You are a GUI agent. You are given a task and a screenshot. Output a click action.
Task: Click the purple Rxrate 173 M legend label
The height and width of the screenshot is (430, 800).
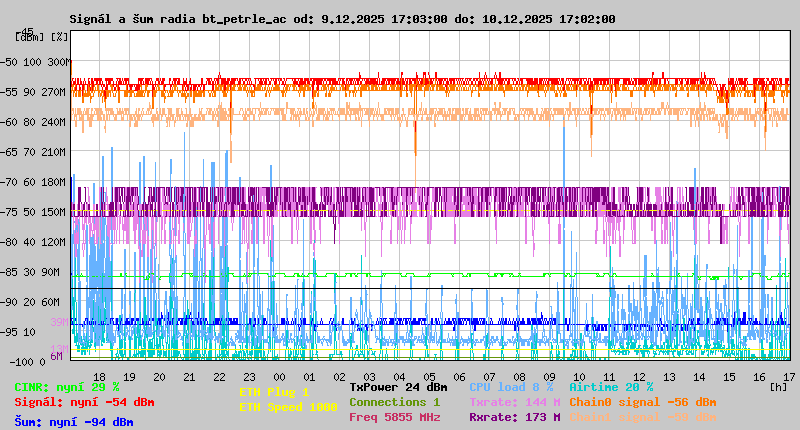(x=514, y=417)
